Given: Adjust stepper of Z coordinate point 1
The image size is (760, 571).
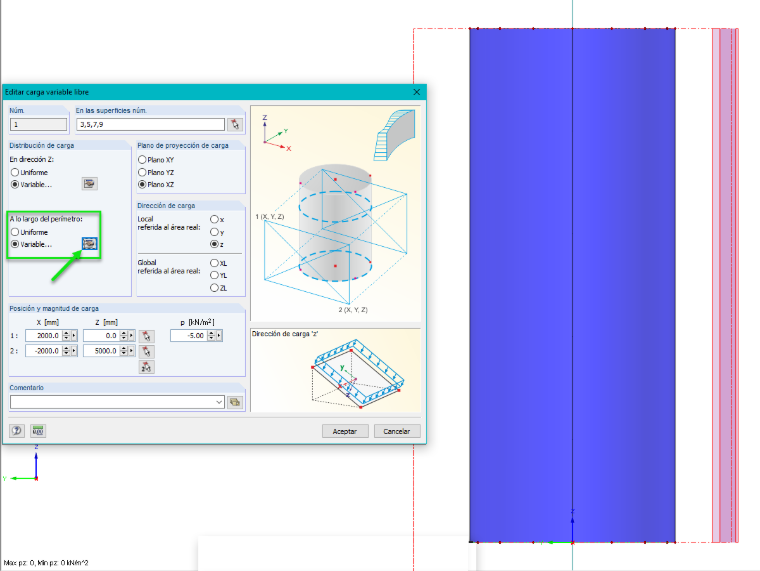Looking at the screenshot, I should point(124,335).
